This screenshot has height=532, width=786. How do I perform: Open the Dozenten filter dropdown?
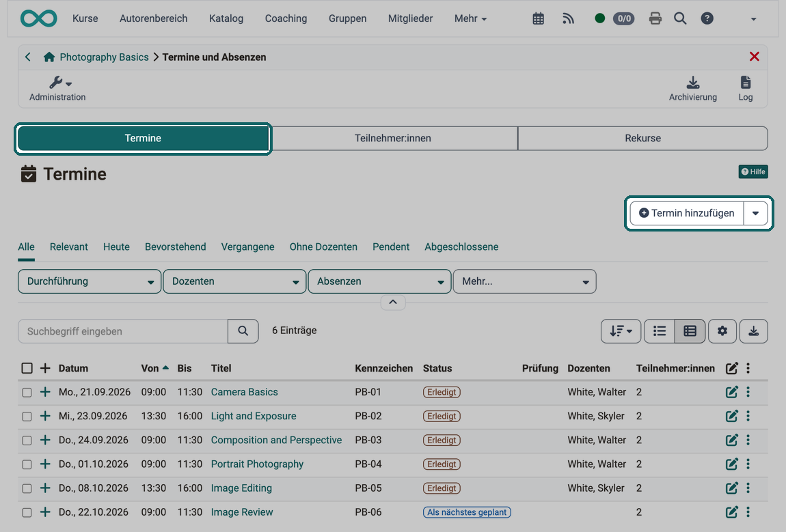(x=234, y=281)
